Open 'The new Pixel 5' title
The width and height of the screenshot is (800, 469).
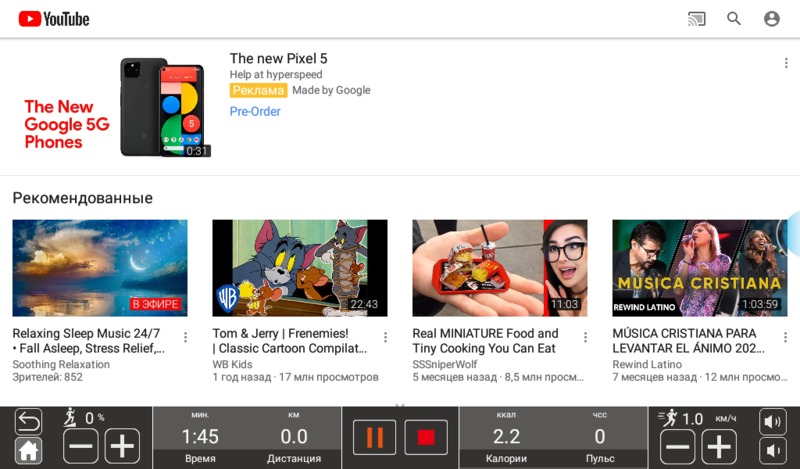tap(279, 58)
